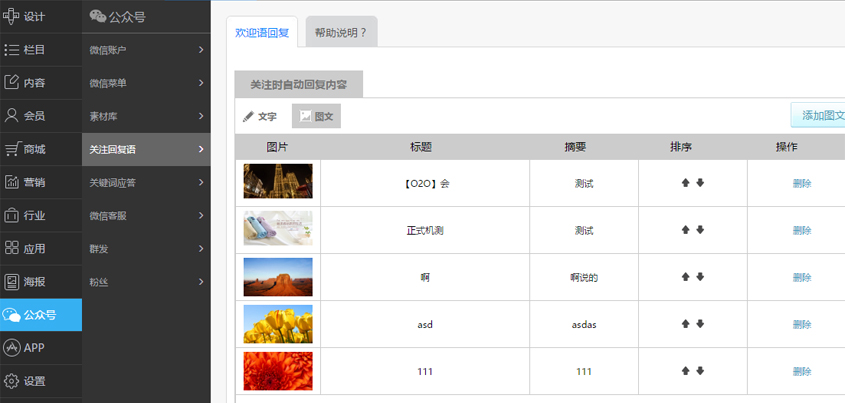Move the asd row down with arrow

tap(700, 324)
